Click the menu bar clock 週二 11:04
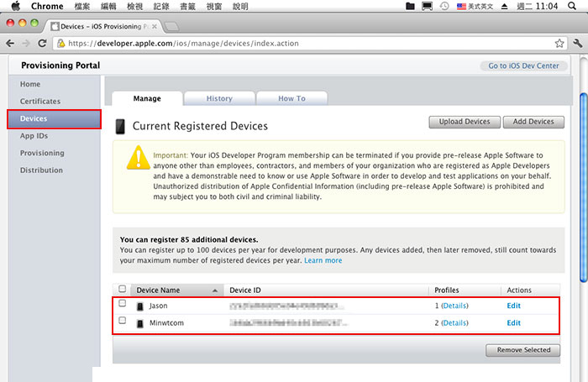The width and height of the screenshot is (588, 382). click(x=538, y=7)
